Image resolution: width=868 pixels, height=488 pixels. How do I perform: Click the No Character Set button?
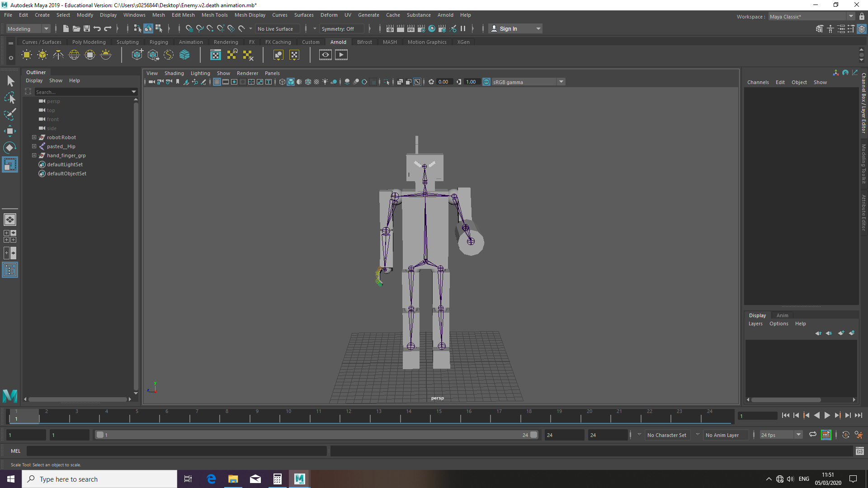(666, 435)
